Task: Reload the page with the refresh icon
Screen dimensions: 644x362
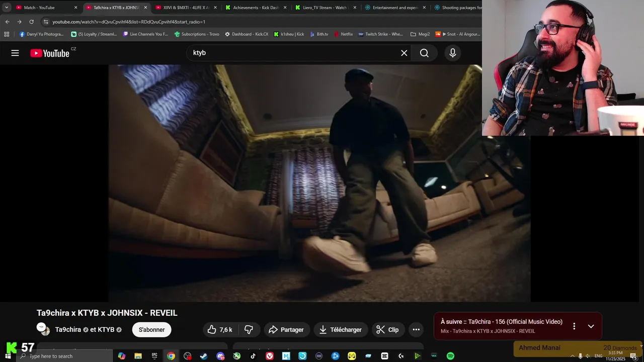Action: 31,22
